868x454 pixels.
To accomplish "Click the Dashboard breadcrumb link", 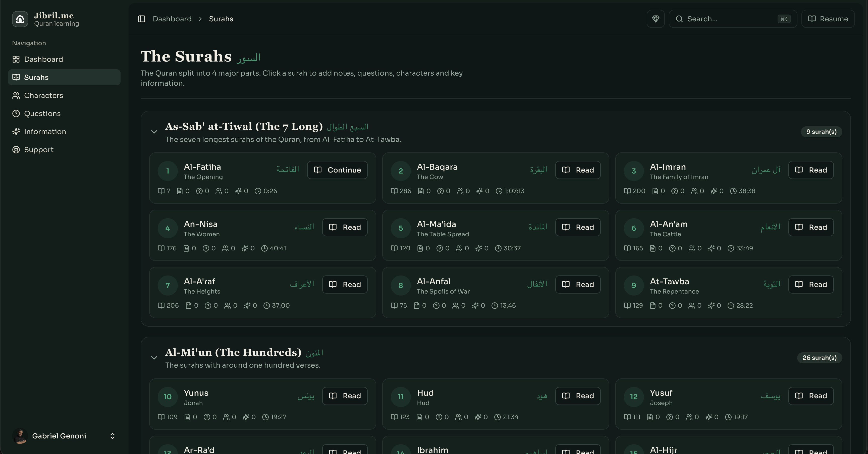I will pos(172,19).
